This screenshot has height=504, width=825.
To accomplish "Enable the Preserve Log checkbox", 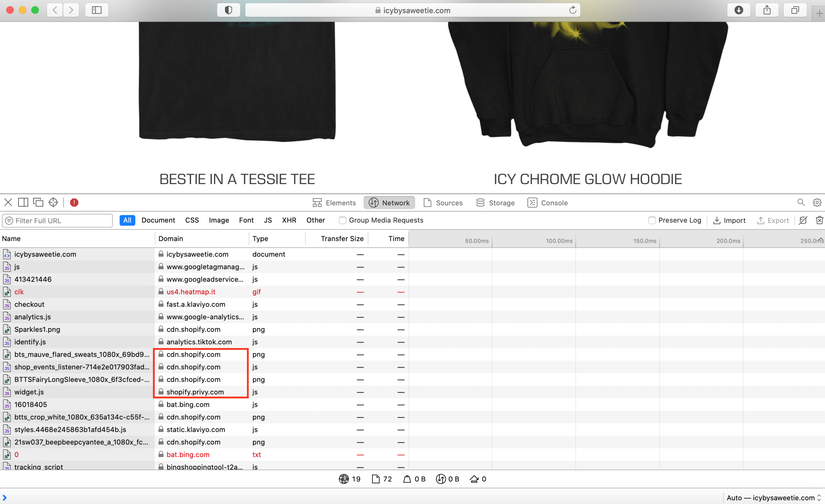I will (x=651, y=220).
